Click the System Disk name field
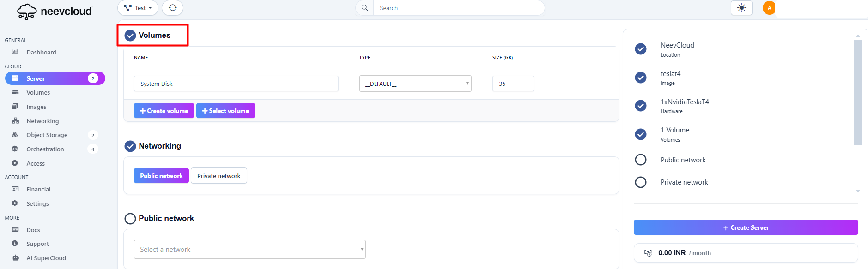Viewport: 868px width, 269px height. [x=236, y=84]
